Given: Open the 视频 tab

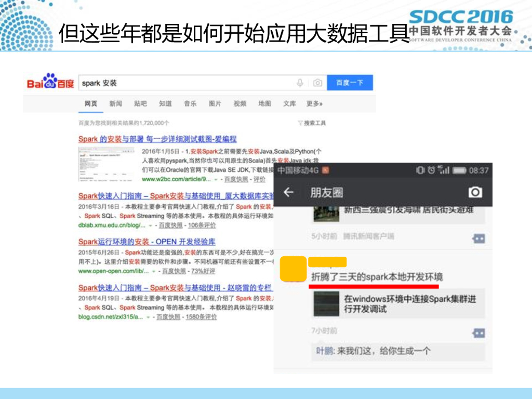Looking at the screenshot, I should [x=240, y=104].
